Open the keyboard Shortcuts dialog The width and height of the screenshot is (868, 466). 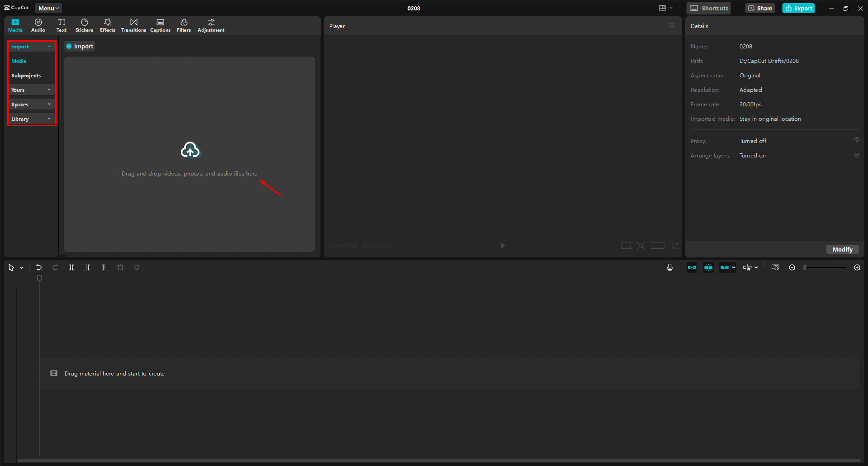click(708, 8)
